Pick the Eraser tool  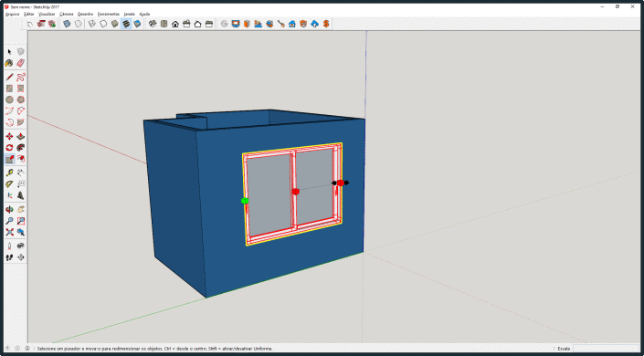pos(20,63)
